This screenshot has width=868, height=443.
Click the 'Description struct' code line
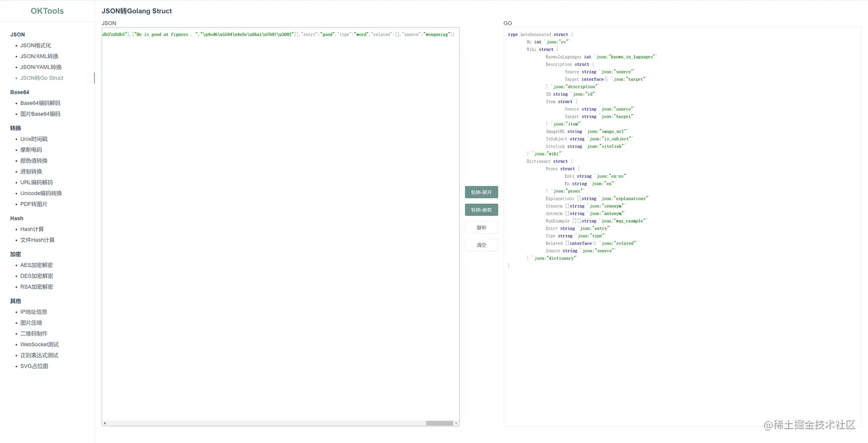click(570, 64)
